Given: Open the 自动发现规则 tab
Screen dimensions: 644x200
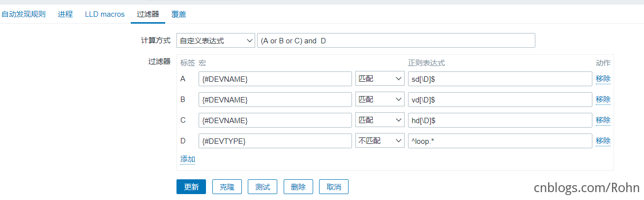Looking at the screenshot, I should (x=24, y=14).
